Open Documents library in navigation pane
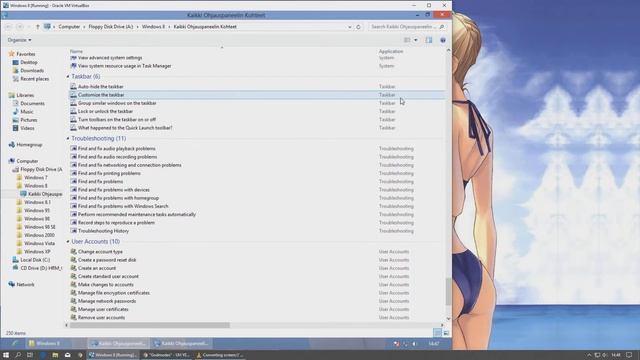640x360 pixels. (33, 103)
